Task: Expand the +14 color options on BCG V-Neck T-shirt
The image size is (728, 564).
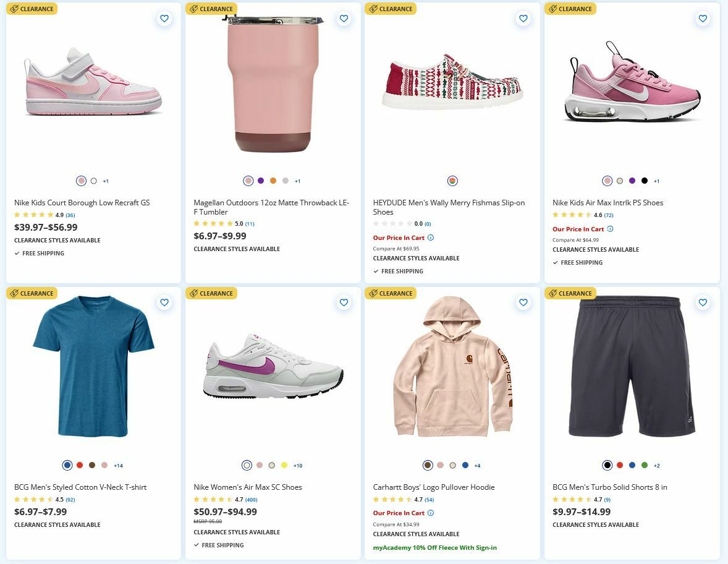Action: click(x=117, y=465)
